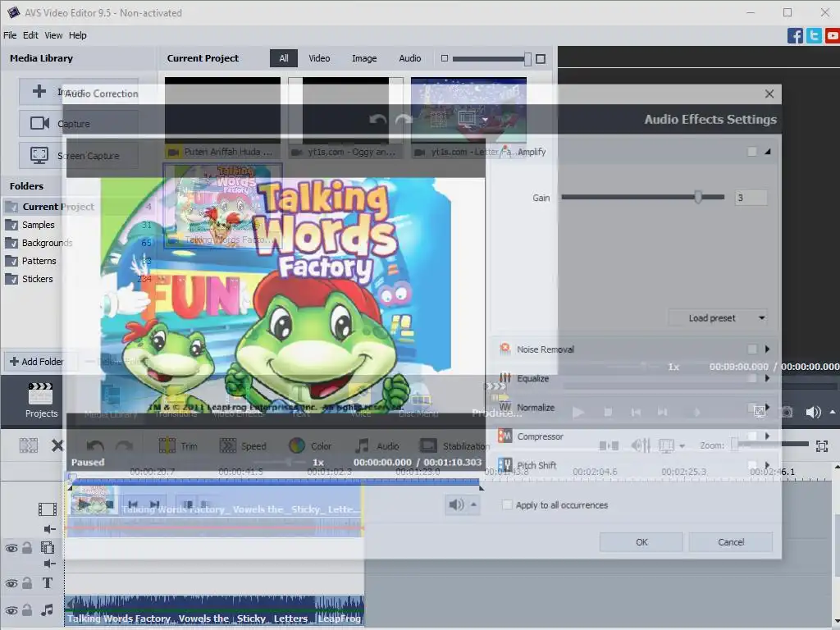Click the main preview speaker icon

[x=813, y=412]
